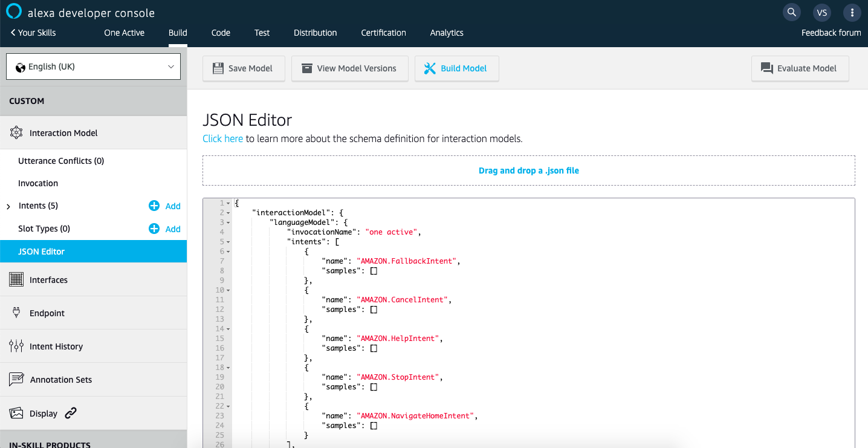Screen dimensions: 868x448
Task: Click Add link next to Slot Types
Action: [173, 229]
